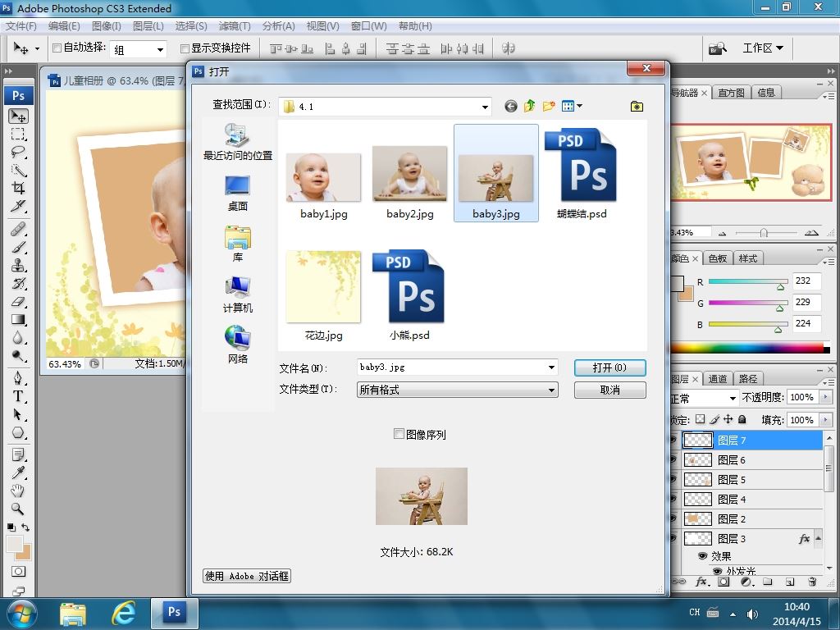Open the view menu dropdown in dialog
Viewport: 840px width, 630px height.
tap(580, 106)
